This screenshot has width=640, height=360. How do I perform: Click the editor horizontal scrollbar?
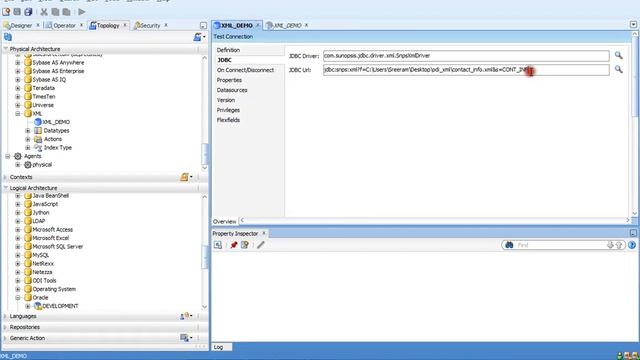pos(435,220)
